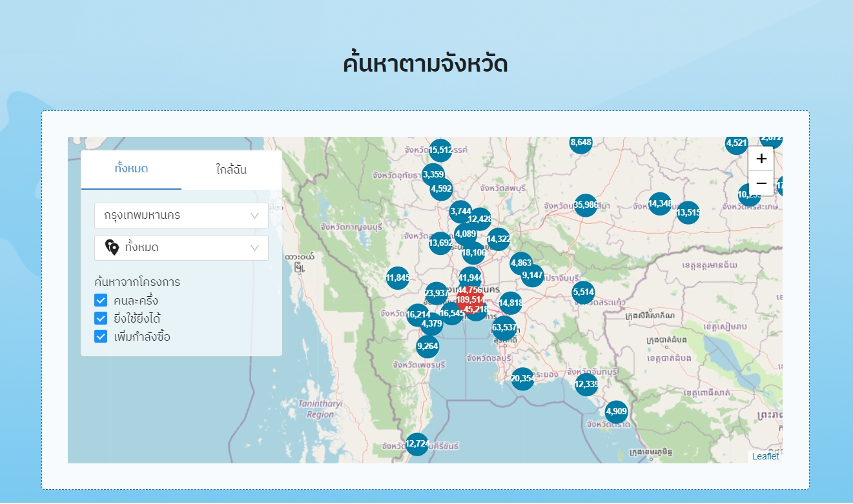Click the 20,354 cluster marker near Rayong
The width and height of the screenshot is (853, 504).
[523, 379]
